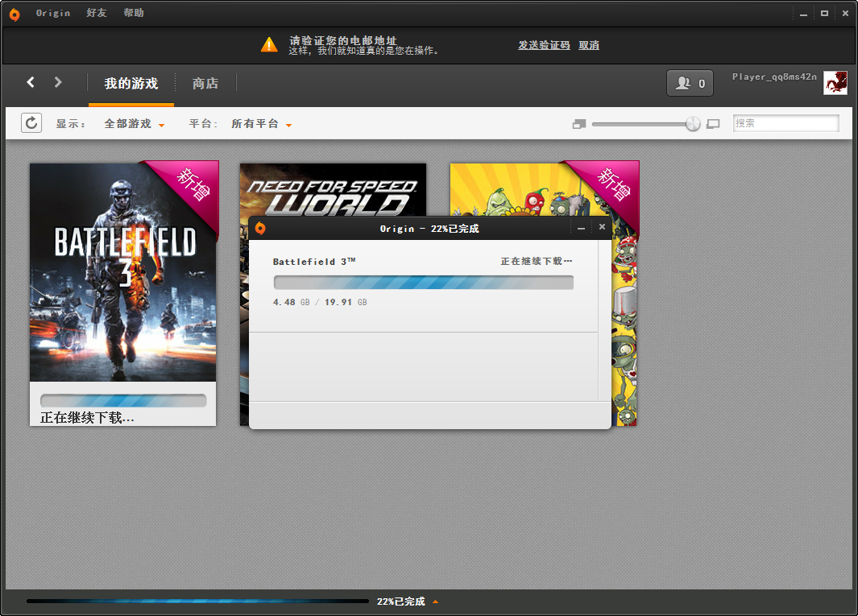Refresh the game library
The width and height of the screenshot is (858, 616).
31,123
